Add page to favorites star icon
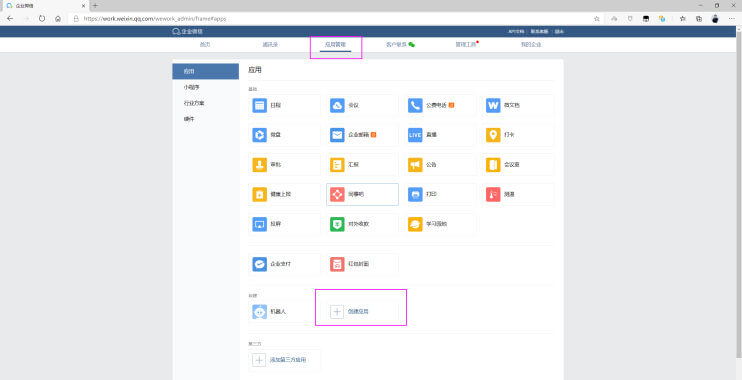 tap(597, 18)
